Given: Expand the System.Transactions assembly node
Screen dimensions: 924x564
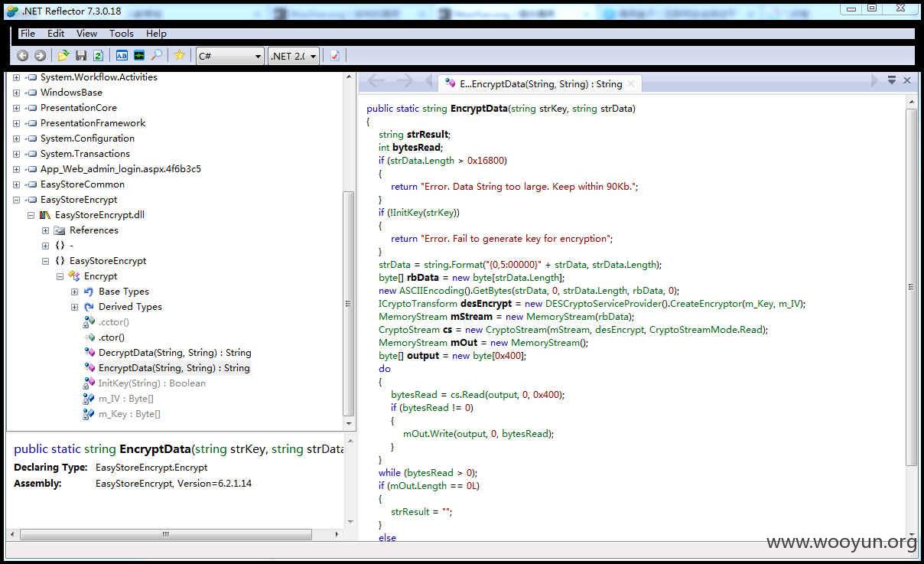Looking at the screenshot, I should [x=16, y=154].
